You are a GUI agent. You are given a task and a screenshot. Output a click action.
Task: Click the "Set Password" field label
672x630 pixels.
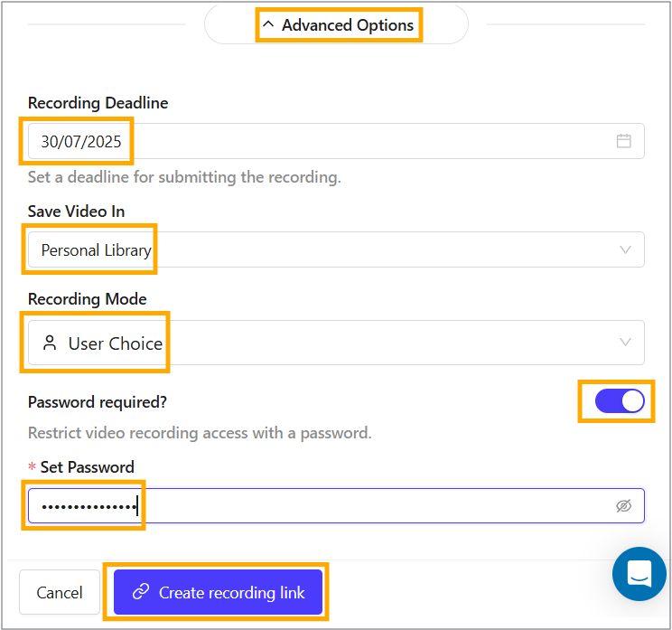click(x=87, y=467)
